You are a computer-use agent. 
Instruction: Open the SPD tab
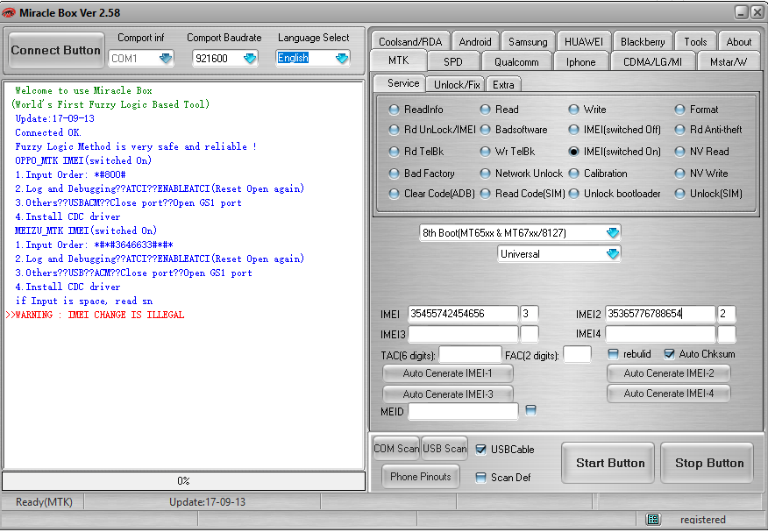[453, 62]
